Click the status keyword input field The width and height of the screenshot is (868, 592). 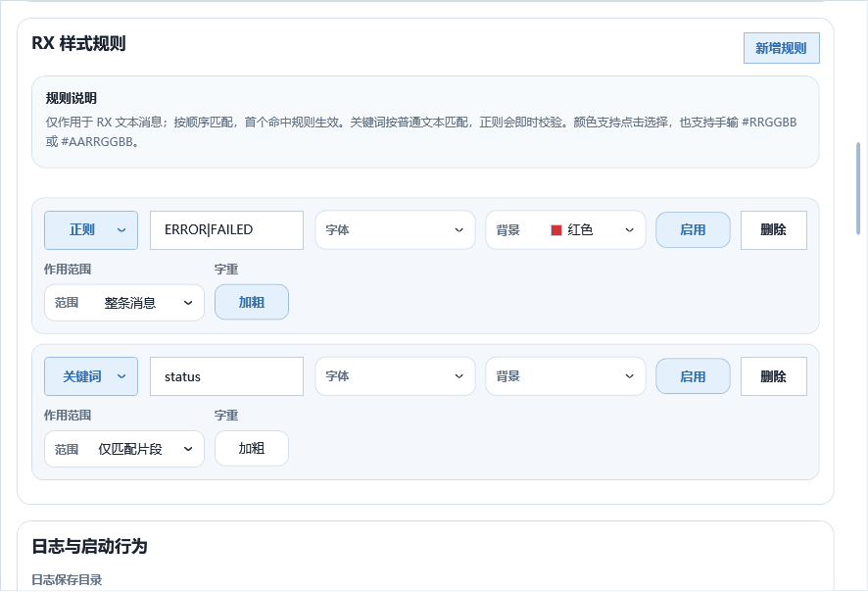pos(226,376)
